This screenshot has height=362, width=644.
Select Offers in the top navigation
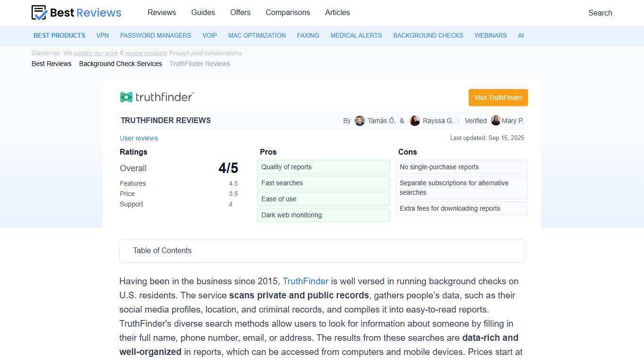240,13
